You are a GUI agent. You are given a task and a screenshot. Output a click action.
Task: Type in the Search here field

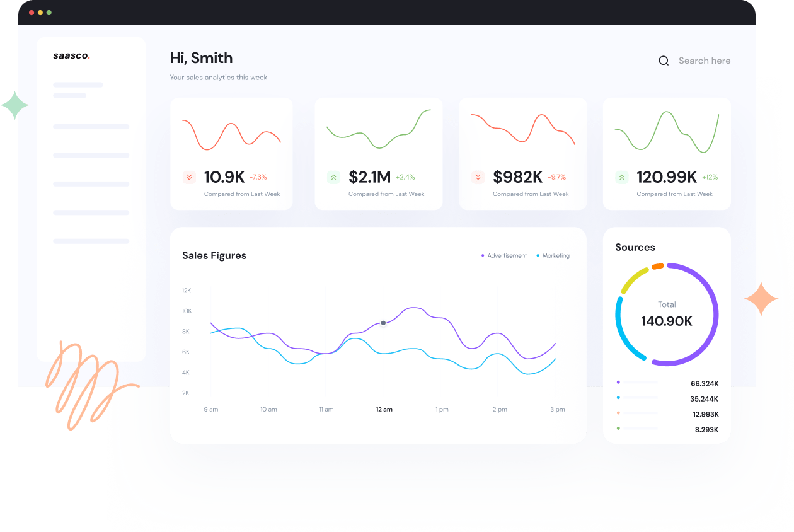coord(704,61)
